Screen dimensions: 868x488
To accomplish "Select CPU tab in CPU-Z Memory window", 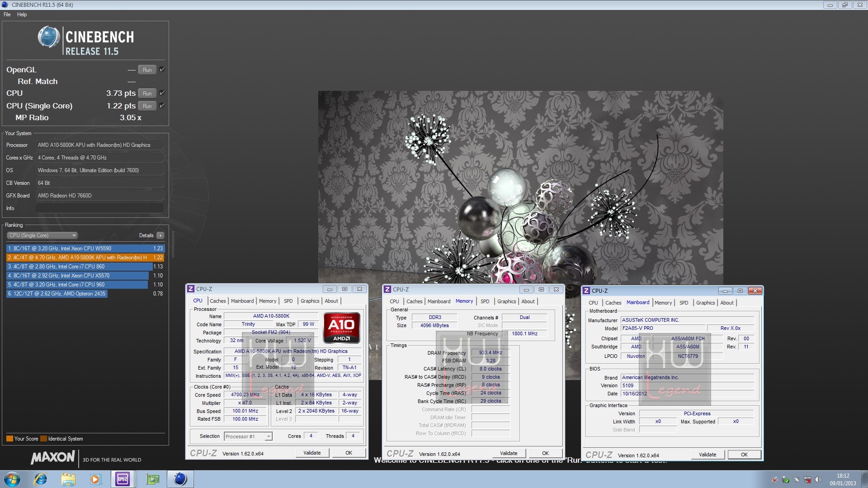I will pos(394,301).
